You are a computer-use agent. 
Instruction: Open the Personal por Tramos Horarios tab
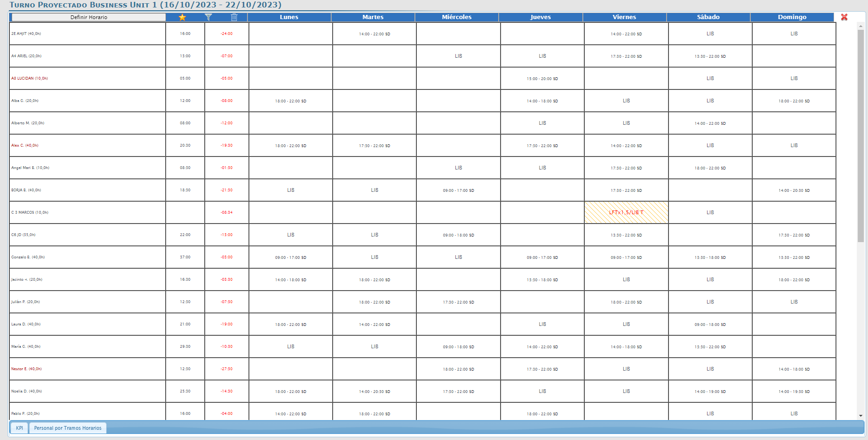pos(68,427)
